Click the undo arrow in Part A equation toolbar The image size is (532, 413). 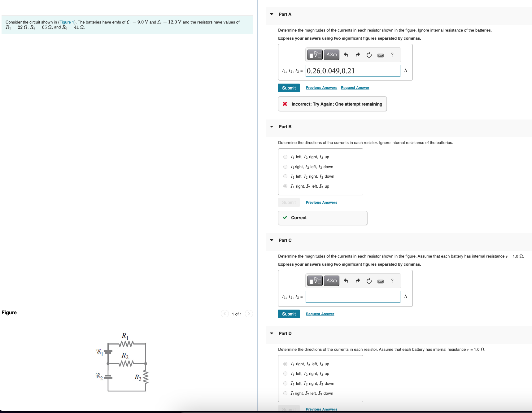tap(346, 54)
